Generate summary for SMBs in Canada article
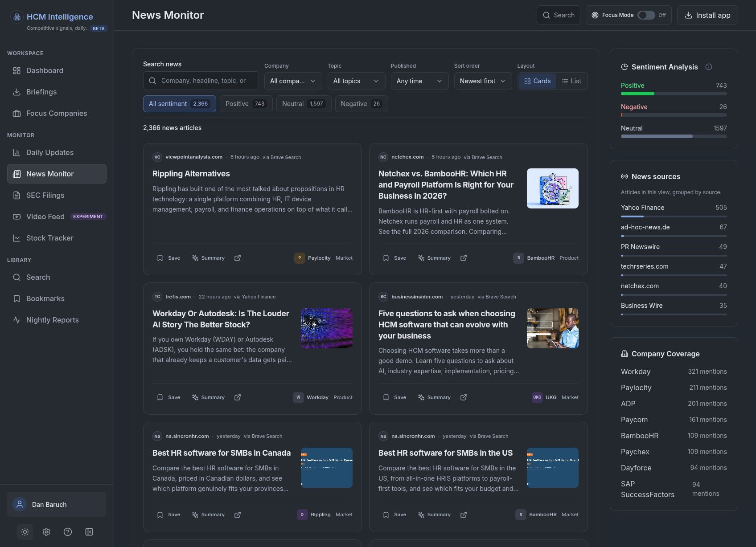756x547 pixels. coord(208,514)
